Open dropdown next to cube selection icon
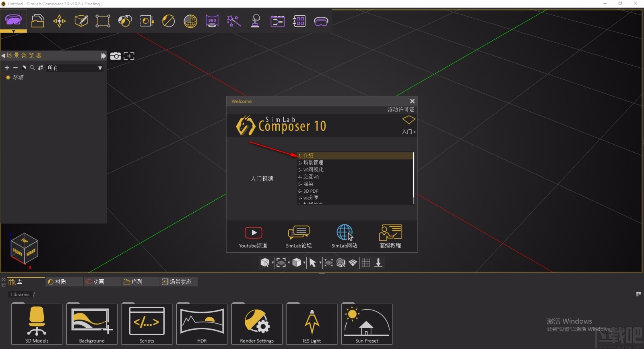Screen dimensions: 644x349 pos(273,263)
